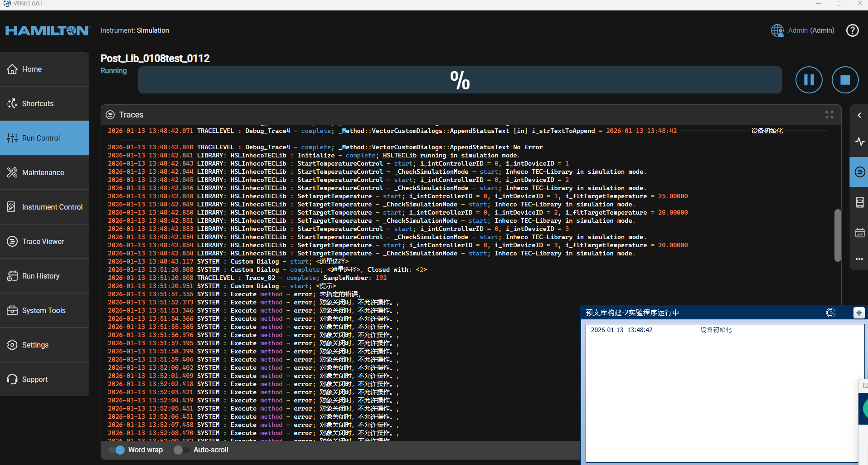Click the refresh icon in dialog title bar
The image size is (868, 465).
(x=830, y=313)
